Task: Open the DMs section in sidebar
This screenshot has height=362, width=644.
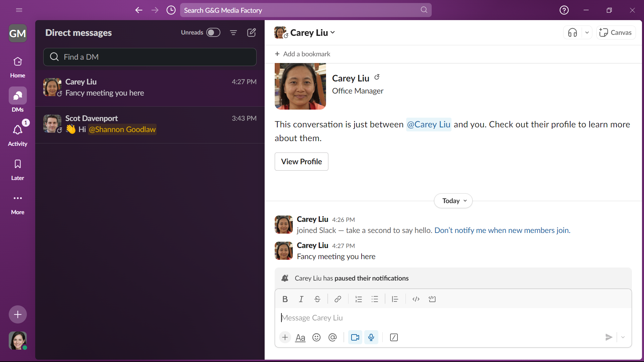Action: pos(17,99)
